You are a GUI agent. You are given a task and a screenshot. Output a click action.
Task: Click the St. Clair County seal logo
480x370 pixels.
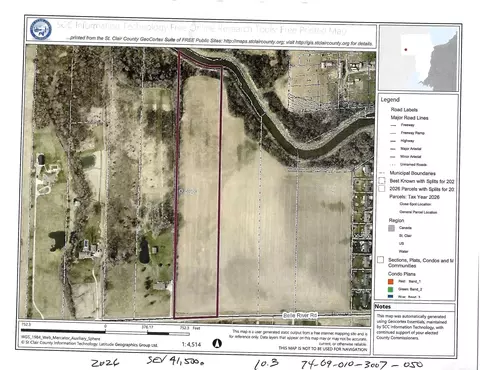coord(41,30)
